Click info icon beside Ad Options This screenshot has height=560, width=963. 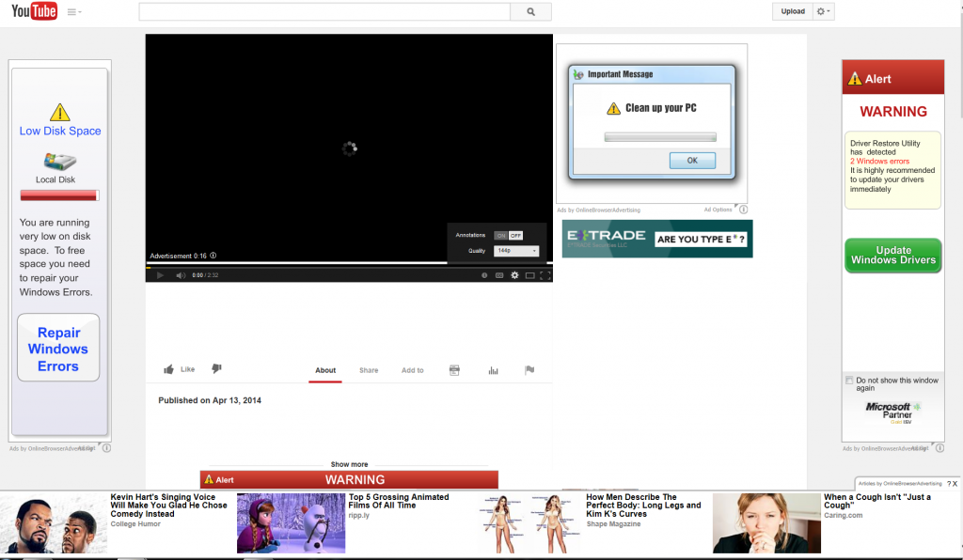point(743,210)
